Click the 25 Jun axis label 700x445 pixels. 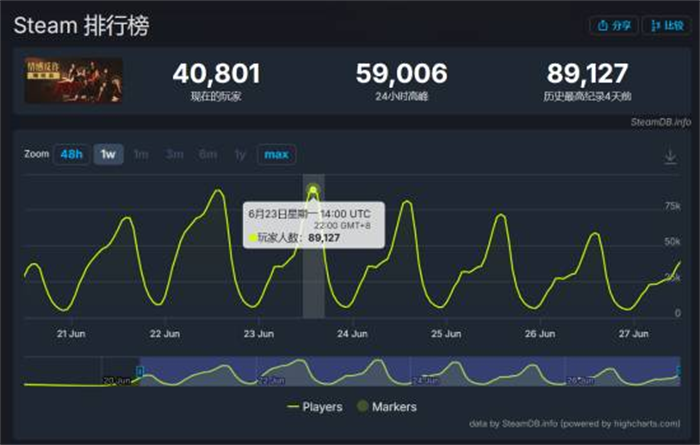[446, 334]
